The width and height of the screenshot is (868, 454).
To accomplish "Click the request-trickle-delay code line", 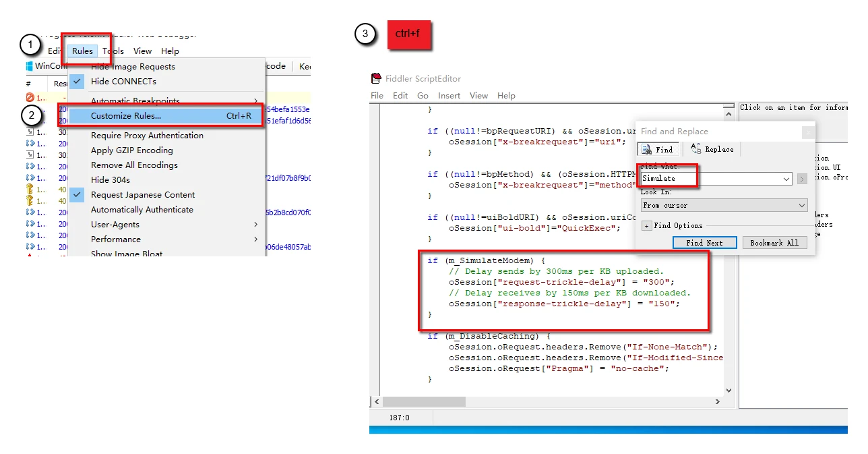I will coord(561,282).
